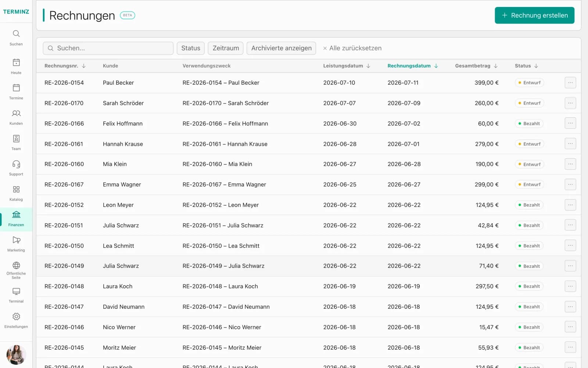Click customer David Neumann

[123, 307]
